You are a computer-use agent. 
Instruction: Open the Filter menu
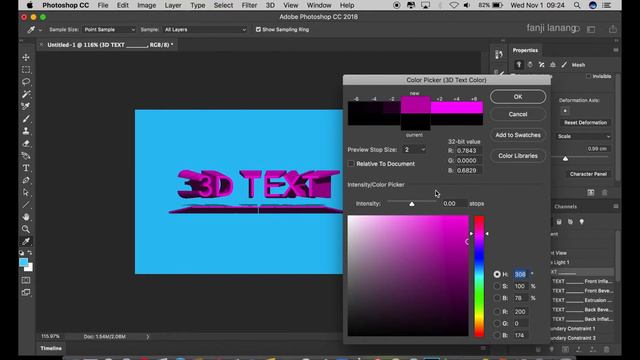coord(249,5)
